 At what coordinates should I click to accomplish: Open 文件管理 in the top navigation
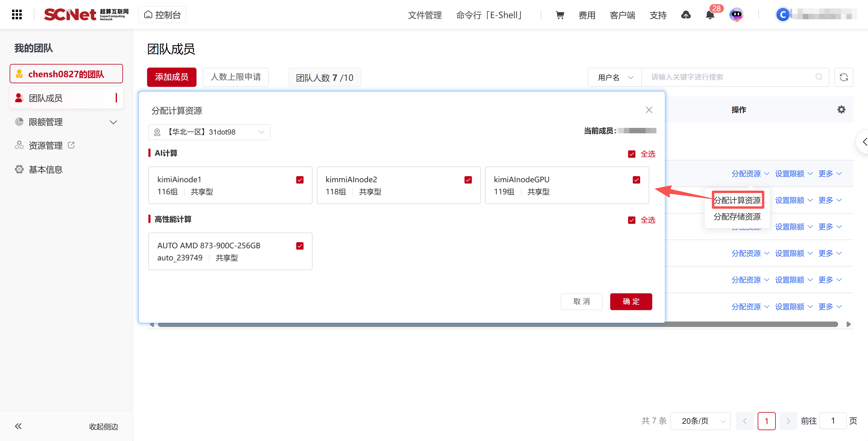coord(425,15)
